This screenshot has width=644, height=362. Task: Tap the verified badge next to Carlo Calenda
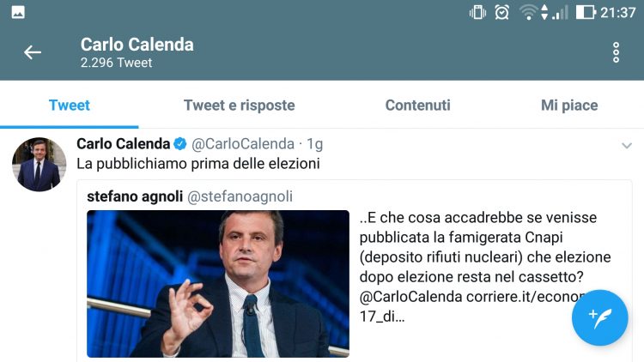click(x=180, y=144)
